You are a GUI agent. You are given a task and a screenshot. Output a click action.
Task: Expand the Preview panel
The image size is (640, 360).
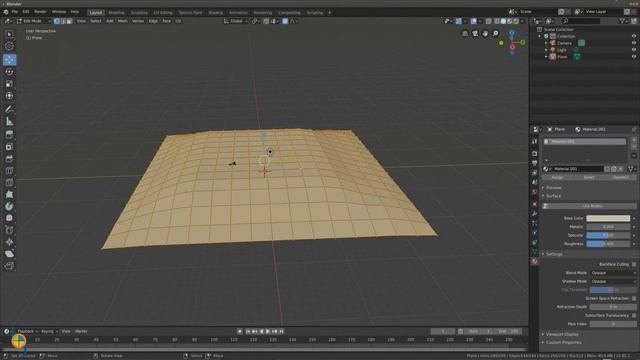tap(553, 188)
